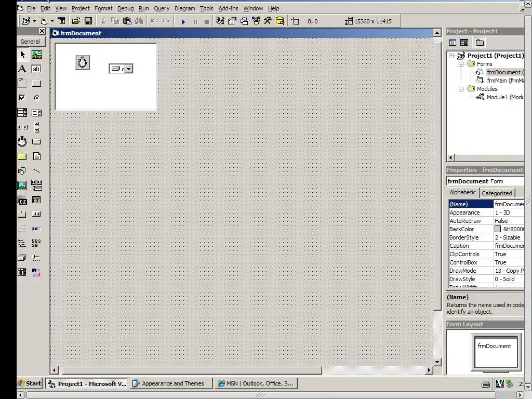Select the OptionButton control tool
The height and width of the screenshot is (399, 532).
click(x=37, y=98)
